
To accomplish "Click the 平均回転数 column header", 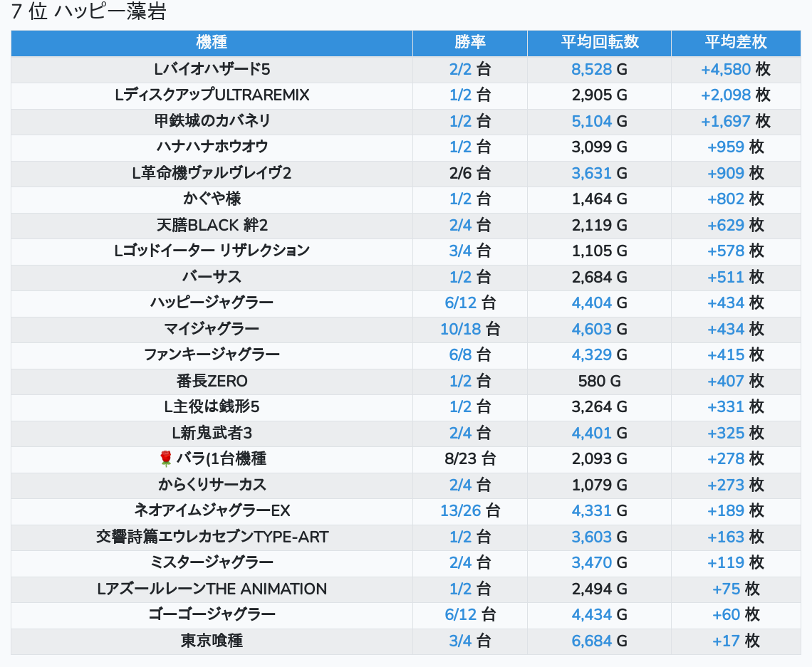I will tap(599, 42).
